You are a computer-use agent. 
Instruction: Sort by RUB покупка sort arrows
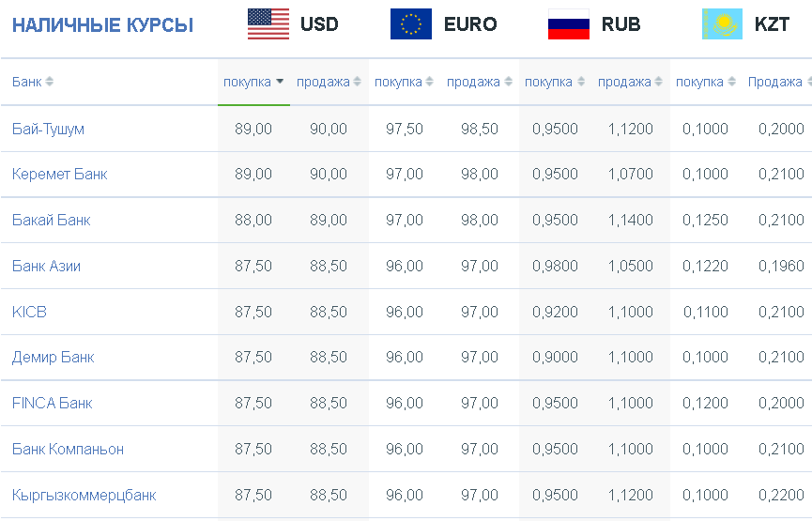click(581, 82)
